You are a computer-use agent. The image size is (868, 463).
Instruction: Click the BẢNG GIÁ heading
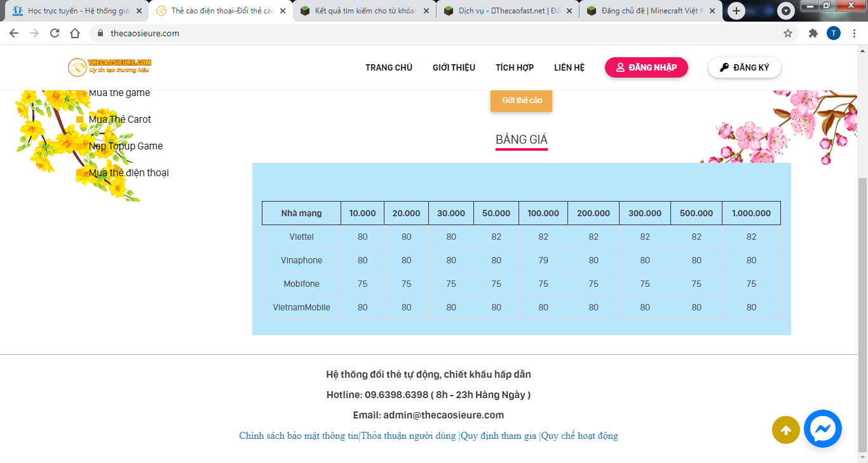click(x=522, y=140)
